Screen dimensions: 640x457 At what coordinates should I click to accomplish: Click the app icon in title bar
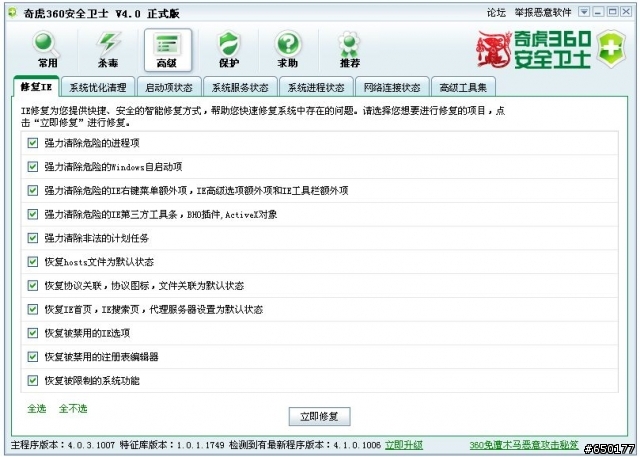click(13, 13)
